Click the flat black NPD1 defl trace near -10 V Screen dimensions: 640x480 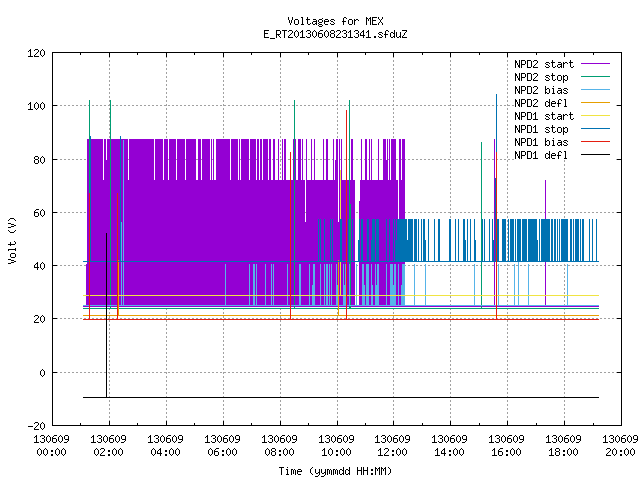tap(341, 397)
